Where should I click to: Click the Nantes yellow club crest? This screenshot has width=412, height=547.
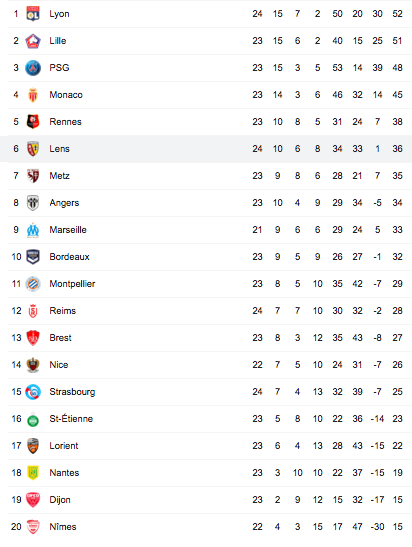[33, 473]
